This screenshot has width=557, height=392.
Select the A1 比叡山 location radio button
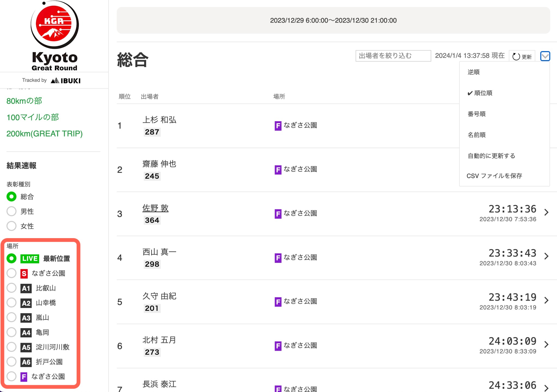pyautogui.click(x=12, y=288)
